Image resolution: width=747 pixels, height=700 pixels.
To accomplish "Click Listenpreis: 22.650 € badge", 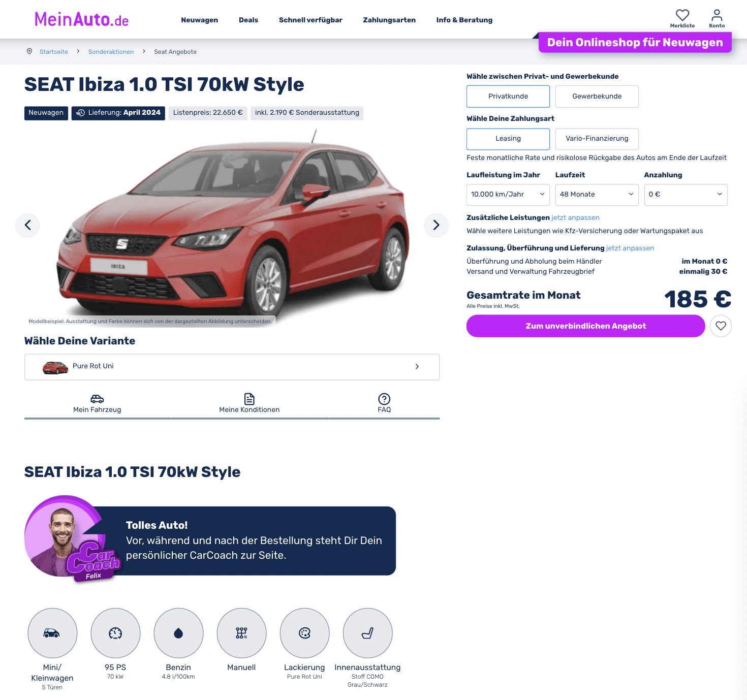I will pos(208,113).
